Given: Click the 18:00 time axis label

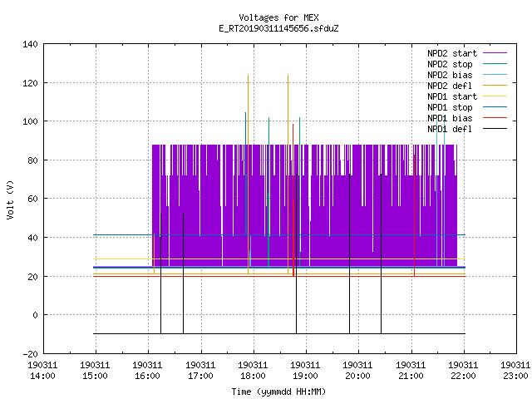Looking at the screenshot, I should (x=253, y=376).
